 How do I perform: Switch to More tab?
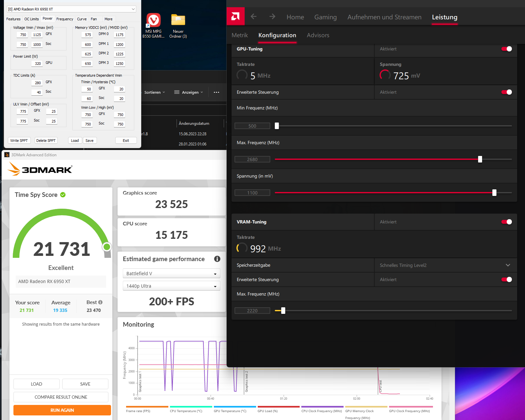pyautogui.click(x=108, y=19)
